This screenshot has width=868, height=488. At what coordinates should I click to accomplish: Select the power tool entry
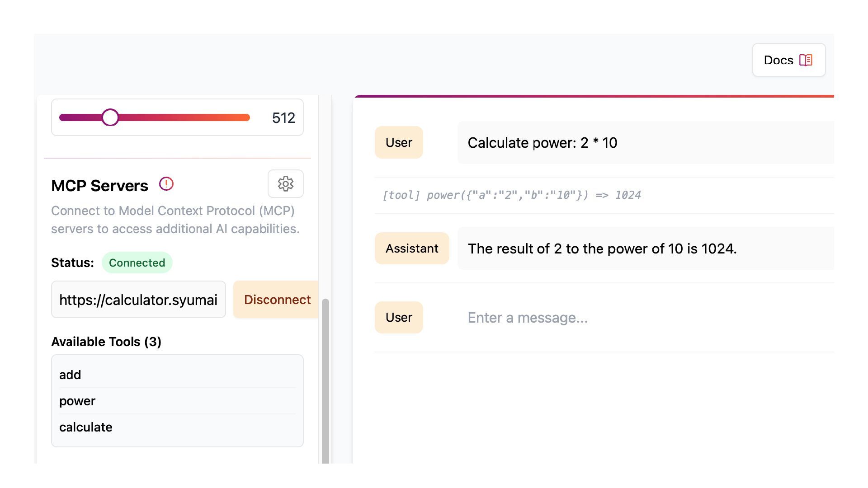[77, 401]
